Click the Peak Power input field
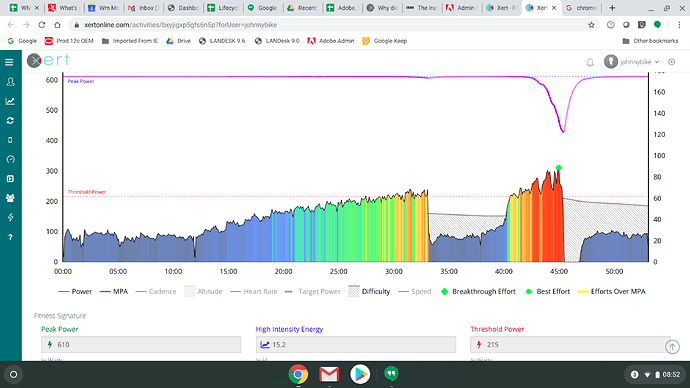The height and width of the screenshot is (388, 690). pyautogui.click(x=141, y=344)
